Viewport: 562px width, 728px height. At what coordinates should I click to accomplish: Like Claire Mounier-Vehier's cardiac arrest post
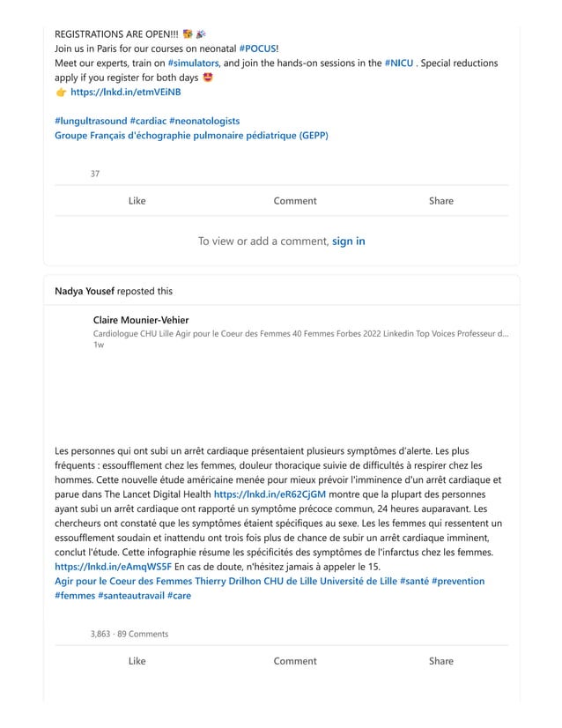pyautogui.click(x=137, y=661)
